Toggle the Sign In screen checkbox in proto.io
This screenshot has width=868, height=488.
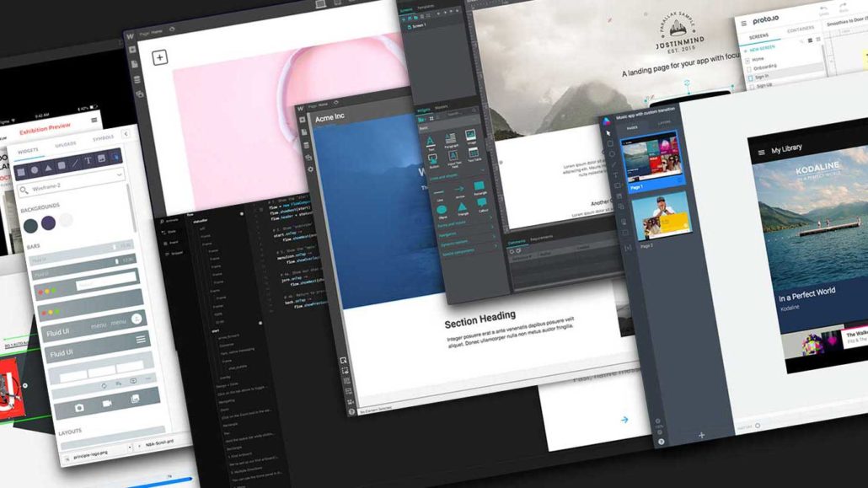click(x=751, y=78)
